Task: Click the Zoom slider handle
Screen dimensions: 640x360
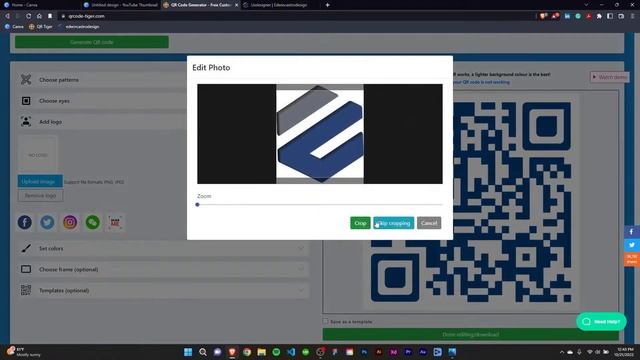Action: 198,204
